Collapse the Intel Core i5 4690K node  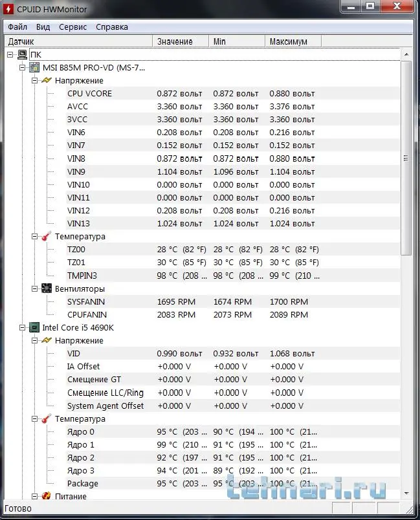(22, 328)
